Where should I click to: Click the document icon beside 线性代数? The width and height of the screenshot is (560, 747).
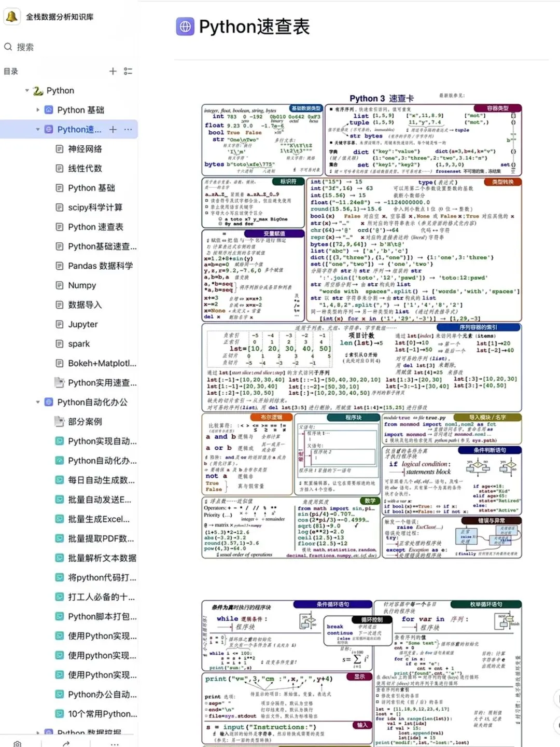pyautogui.click(x=60, y=169)
